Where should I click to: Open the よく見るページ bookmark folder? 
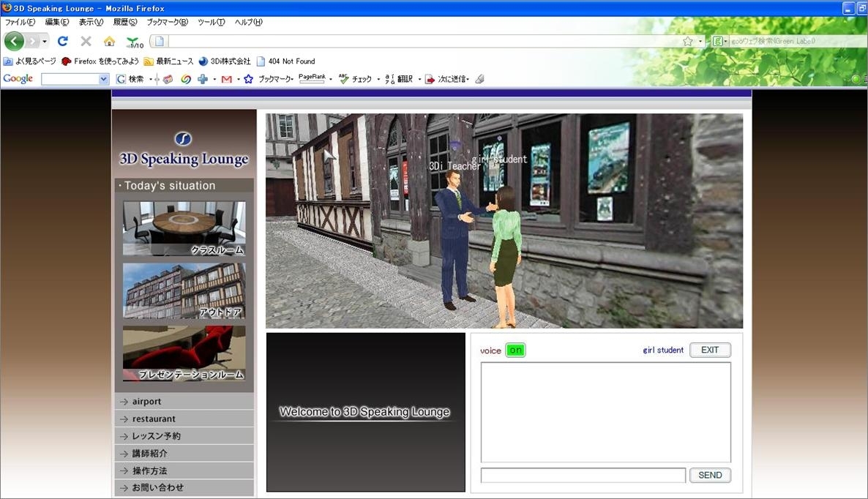pyautogui.click(x=30, y=61)
